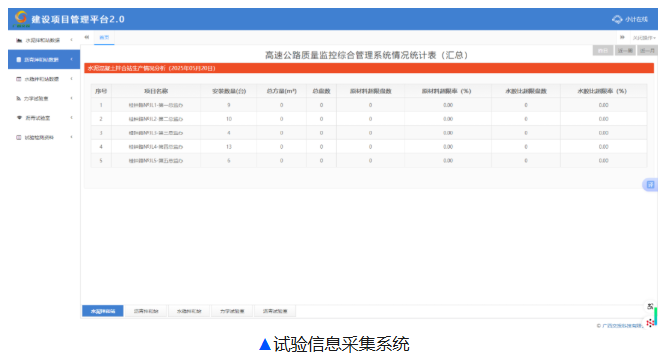Click the highlighted asphalt mixing station icon

pyautogui.click(x=19, y=60)
